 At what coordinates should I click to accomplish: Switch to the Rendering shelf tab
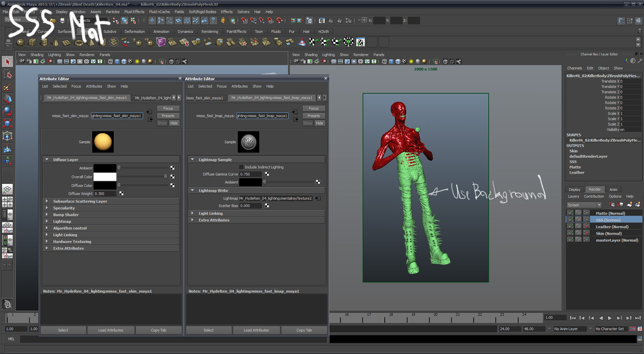coord(210,31)
